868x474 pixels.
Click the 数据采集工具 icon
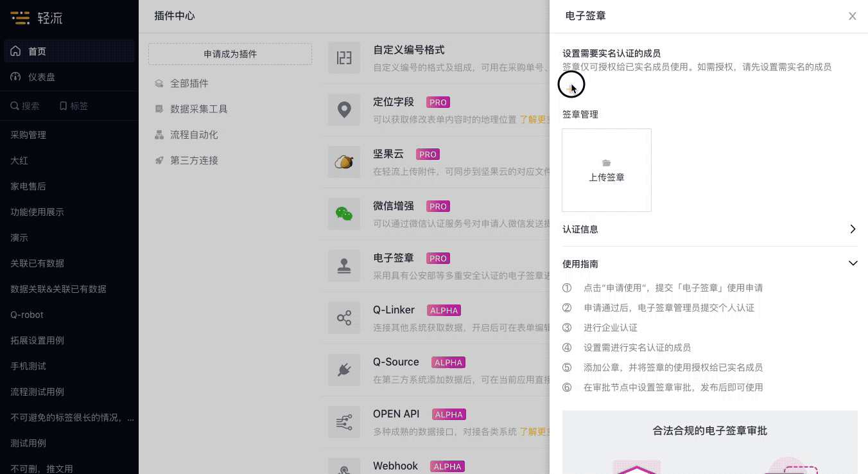[159, 109]
